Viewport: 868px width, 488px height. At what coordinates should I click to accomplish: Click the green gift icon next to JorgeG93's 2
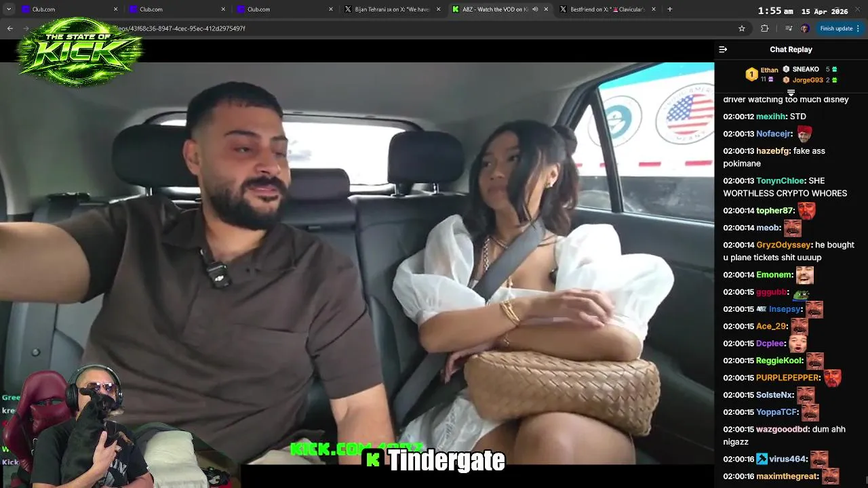tap(834, 80)
